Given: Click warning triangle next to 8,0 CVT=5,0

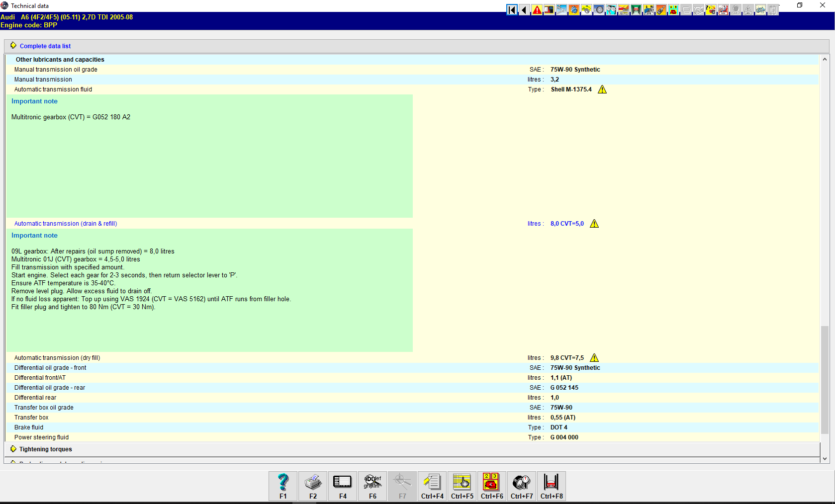Looking at the screenshot, I should tap(594, 224).
